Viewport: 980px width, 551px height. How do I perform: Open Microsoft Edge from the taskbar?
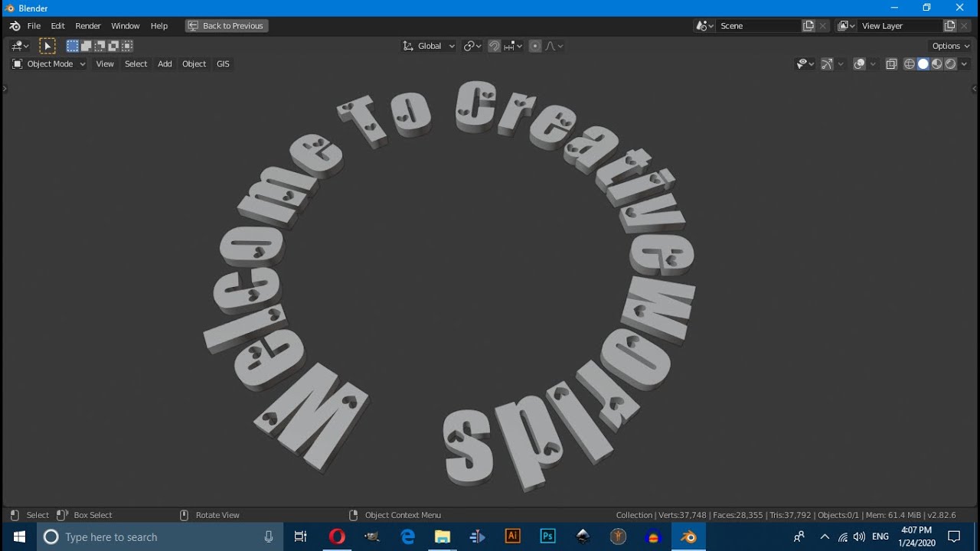(x=407, y=537)
